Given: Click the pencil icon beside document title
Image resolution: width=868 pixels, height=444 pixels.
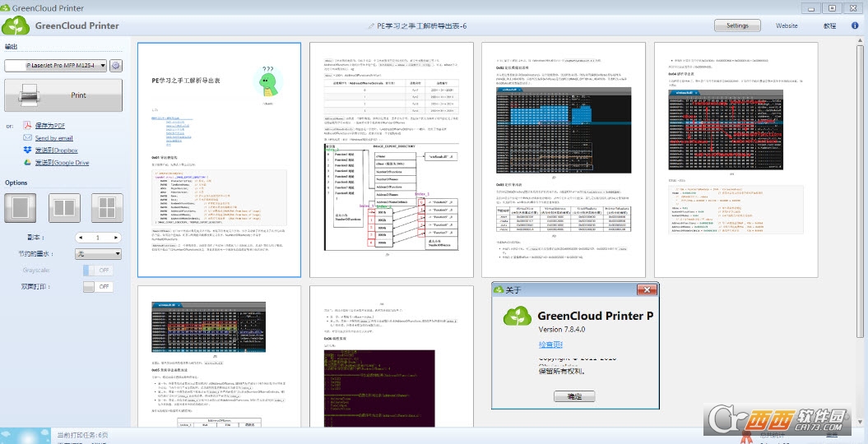Looking at the screenshot, I should 370,26.
